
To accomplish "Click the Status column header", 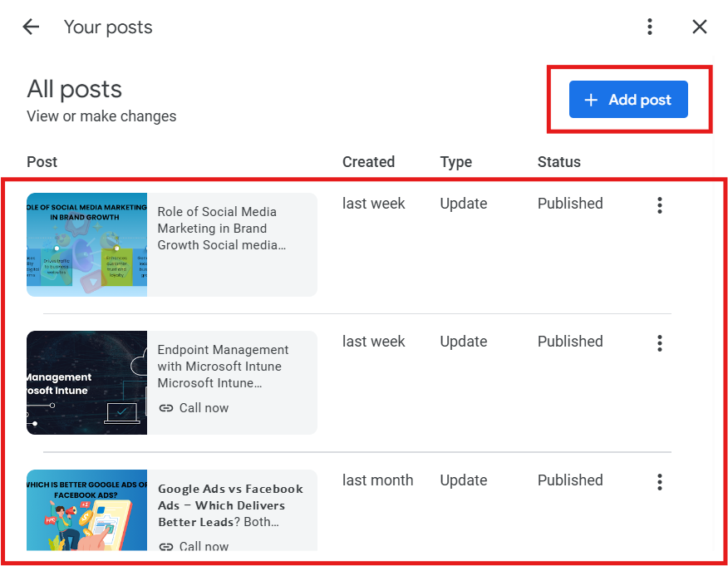I will click(x=558, y=162).
